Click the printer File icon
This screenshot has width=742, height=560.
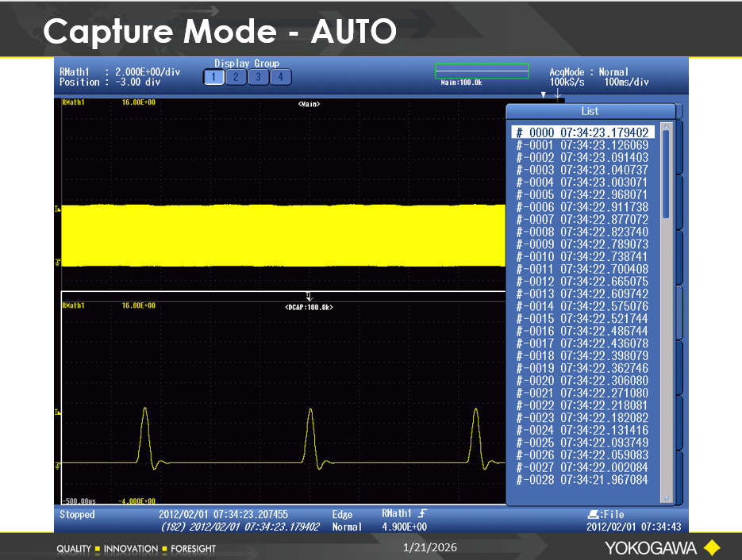coord(594,515)
